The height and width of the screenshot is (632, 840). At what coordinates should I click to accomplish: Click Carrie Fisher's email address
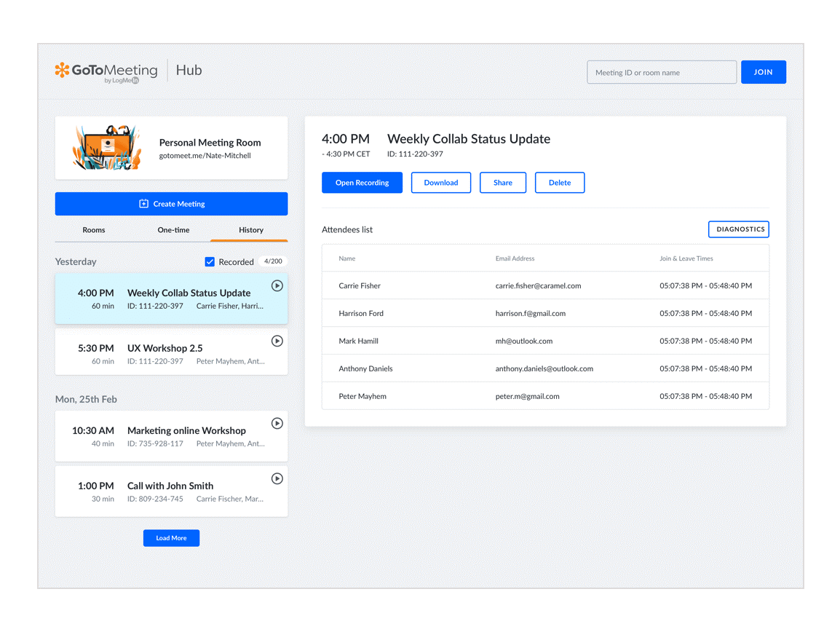[538, 285]
